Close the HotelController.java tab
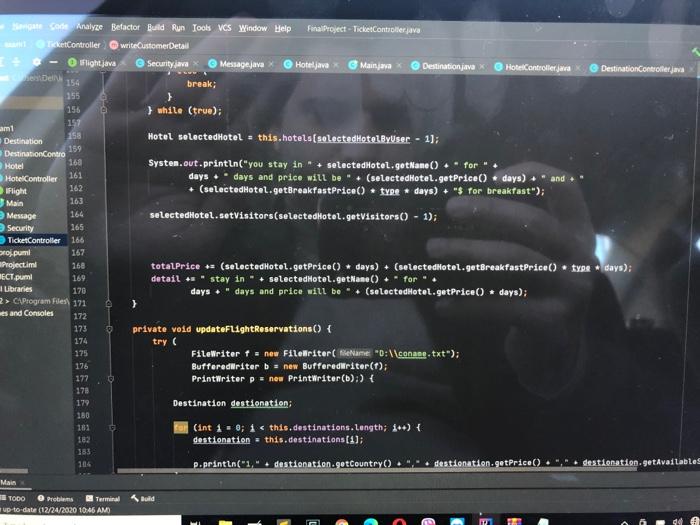The height and width of the screenshot is (525, 700). coord(578,68)
